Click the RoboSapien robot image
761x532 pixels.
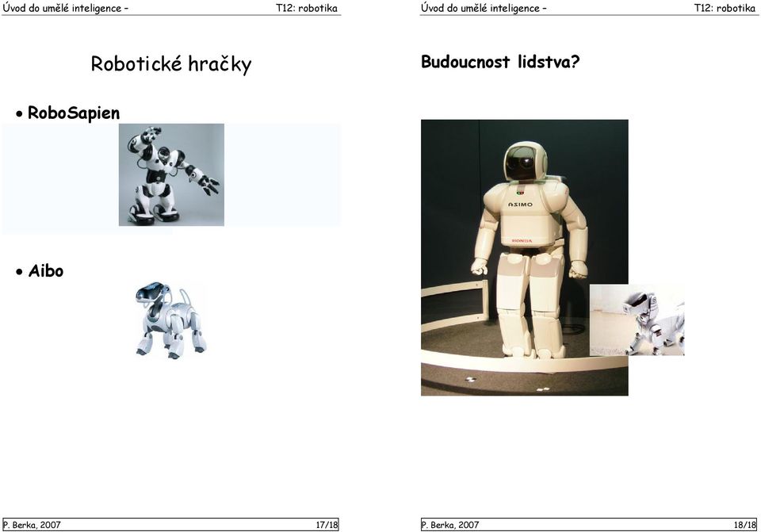tap(171, 174)
